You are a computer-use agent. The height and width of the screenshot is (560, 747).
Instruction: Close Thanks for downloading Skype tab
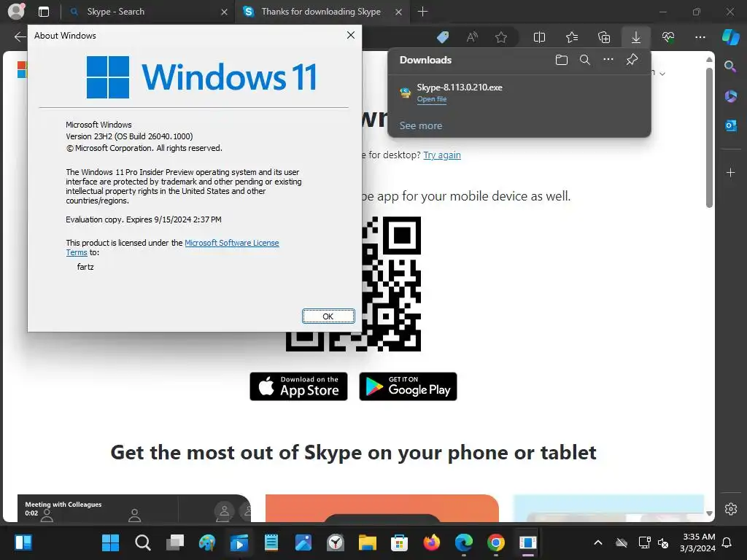(x=399, y=12)
